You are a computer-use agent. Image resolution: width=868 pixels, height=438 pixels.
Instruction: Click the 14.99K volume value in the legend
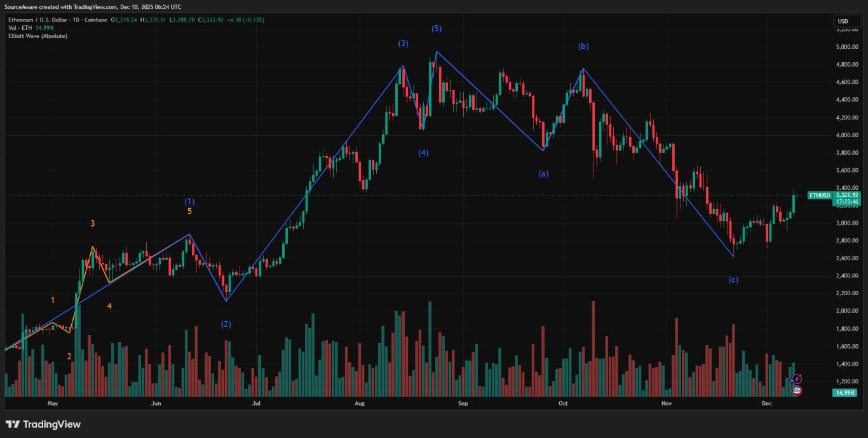[44, 28]
